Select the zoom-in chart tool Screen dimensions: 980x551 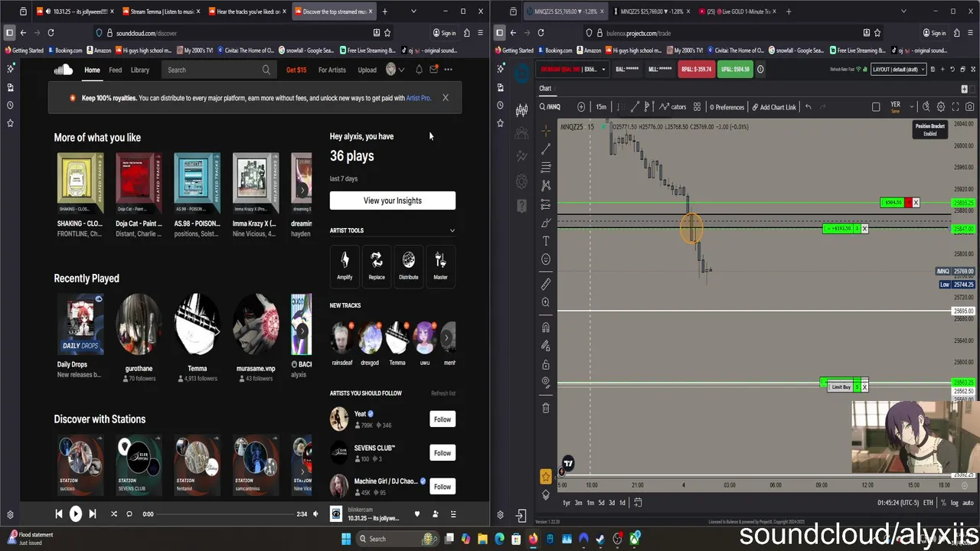546,303
